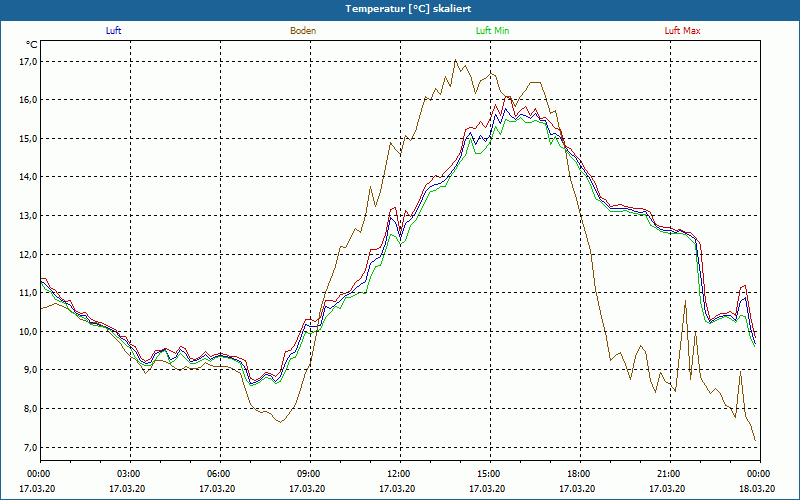The height and width of the screenshot is (500, 800).
Task: Click the Boden legend label
Action: pos(303,31)
